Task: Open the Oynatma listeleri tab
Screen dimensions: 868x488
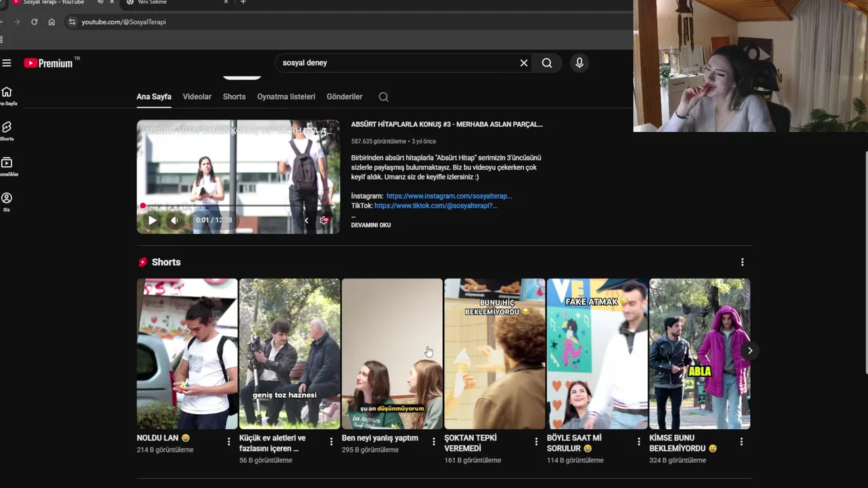Action: coord(286,97)
